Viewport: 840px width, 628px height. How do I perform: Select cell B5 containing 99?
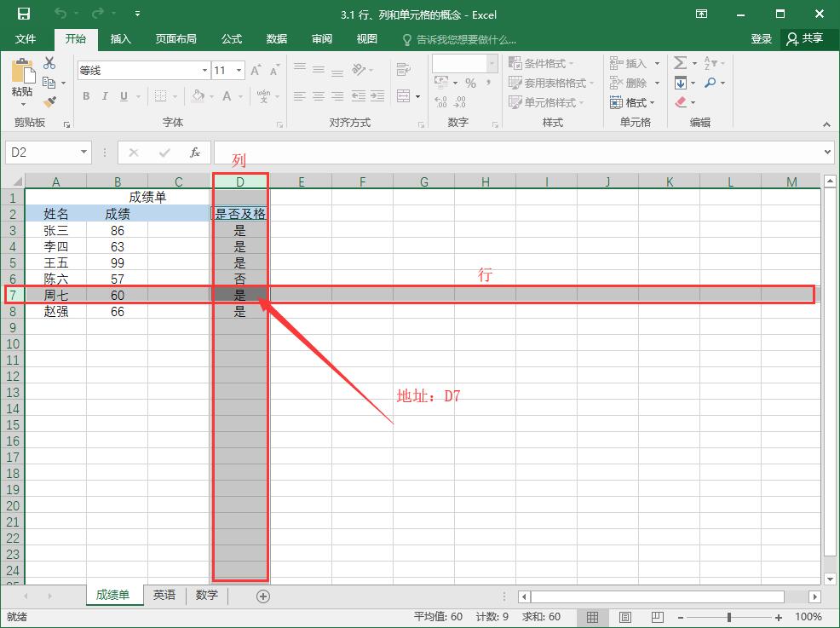click(x=118, y=262)
